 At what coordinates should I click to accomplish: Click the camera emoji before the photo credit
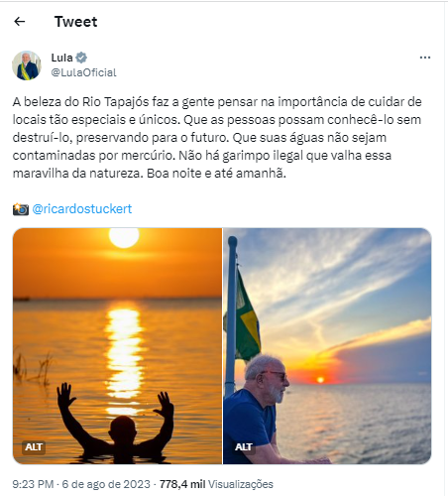click(x=21, y=209)
